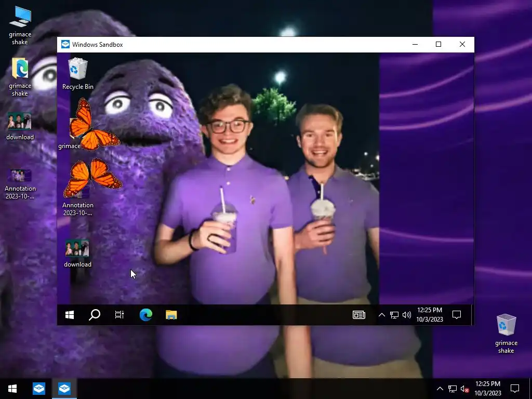Image resolution: width=532 pixels, height=399 pixels.
Task: Open Task View in sandbox taskbar
Action: [x=119, y=315]
